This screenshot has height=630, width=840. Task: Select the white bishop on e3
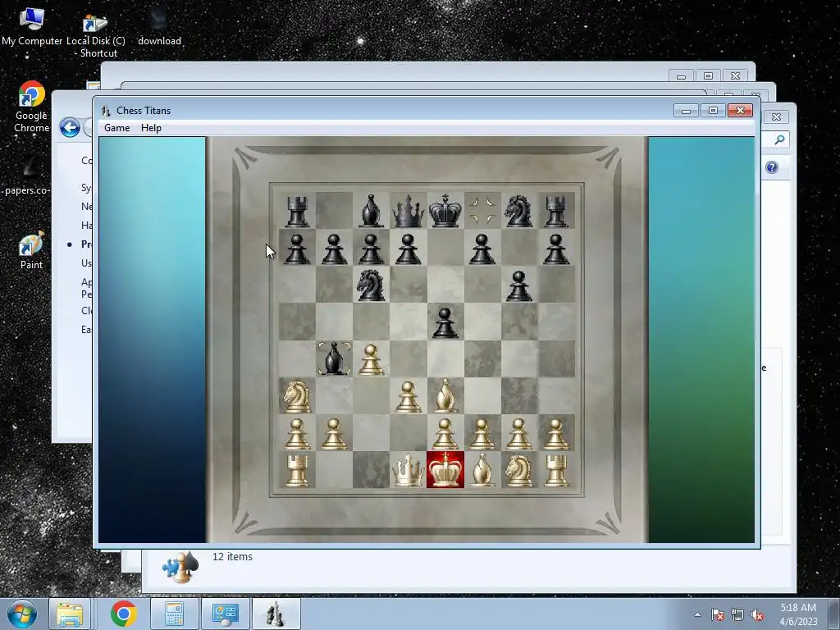point(445,396)
